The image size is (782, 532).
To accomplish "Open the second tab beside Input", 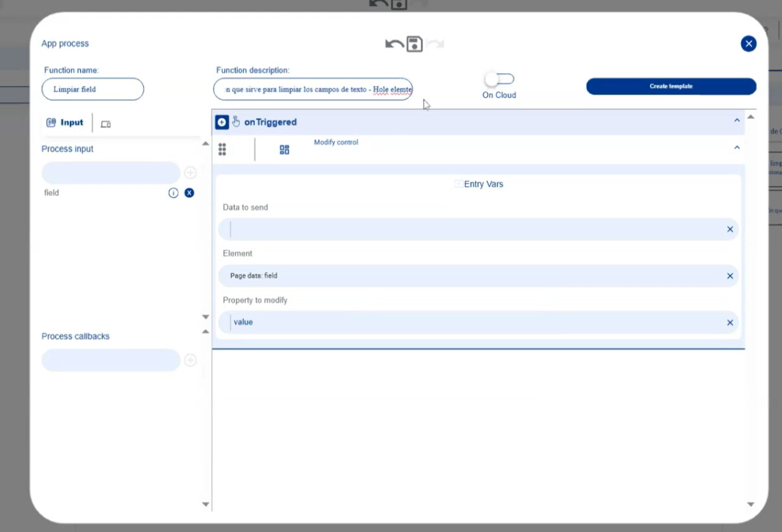I will (105, 123).
